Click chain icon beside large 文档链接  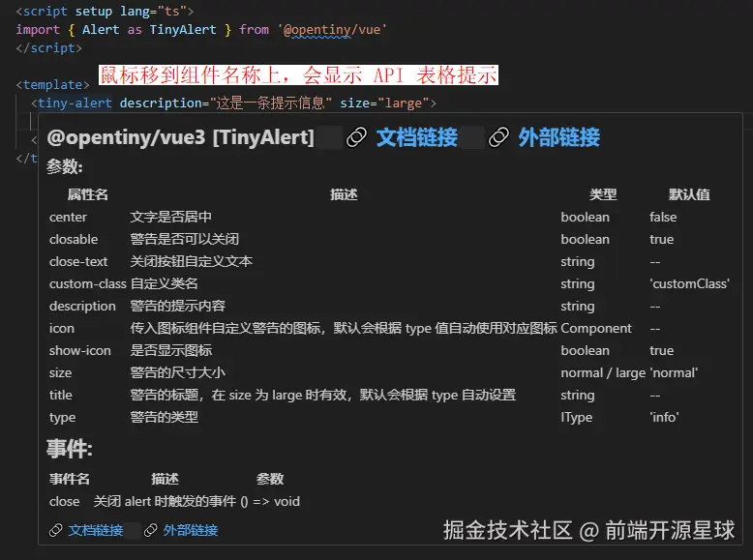pos(357,137)
